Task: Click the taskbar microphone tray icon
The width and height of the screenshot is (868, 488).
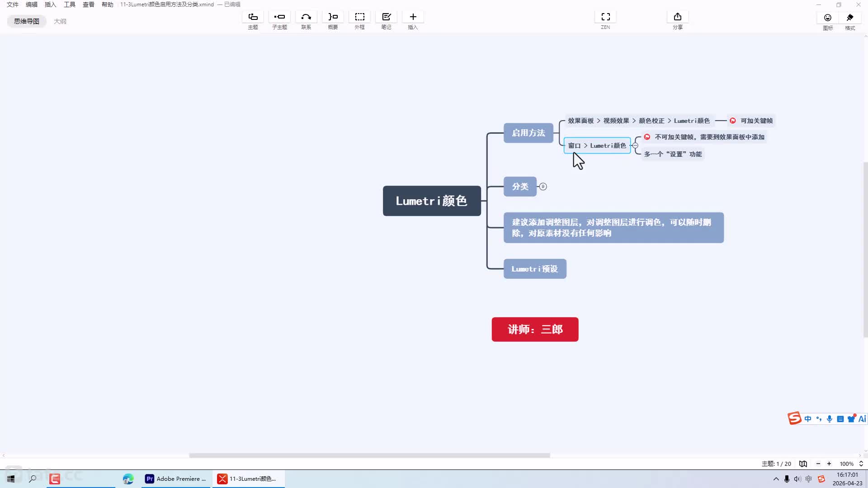Action: (x=787, y=479)
